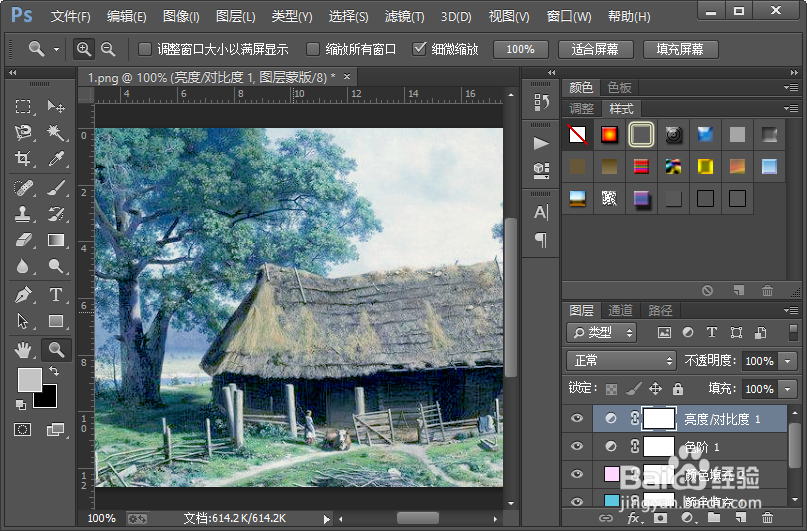Uncheck 细微缩放 checkbox

click(x=419, y=49)
